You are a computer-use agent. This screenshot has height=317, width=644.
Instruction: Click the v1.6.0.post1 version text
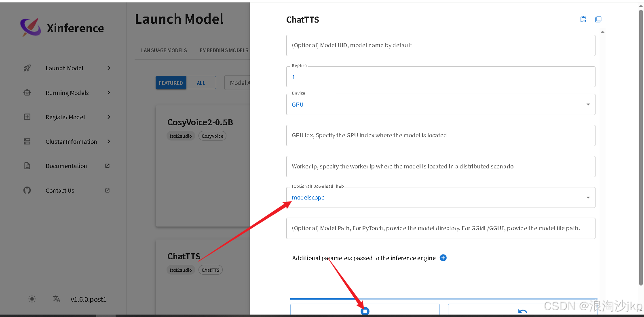coord(89,299)
